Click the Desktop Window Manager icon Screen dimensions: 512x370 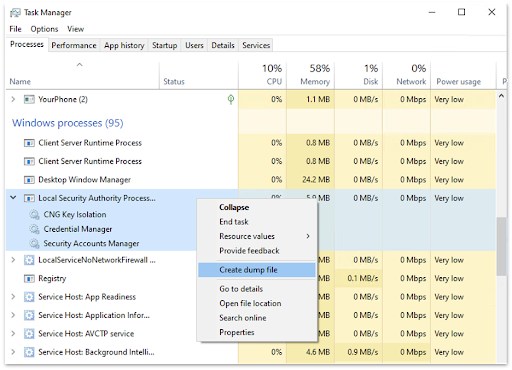29,180
